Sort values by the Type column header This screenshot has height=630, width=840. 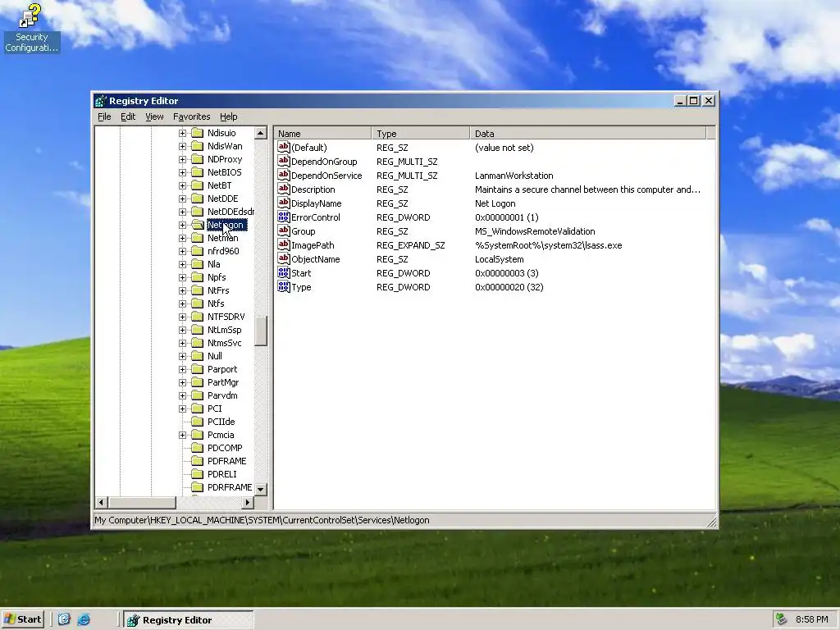(x=421, y=134)
